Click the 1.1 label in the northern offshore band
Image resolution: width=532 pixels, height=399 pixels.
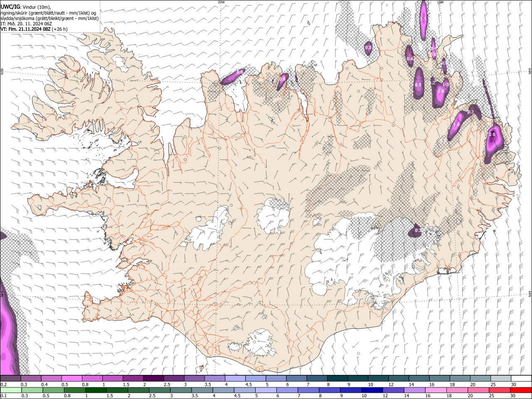point(423,19)
